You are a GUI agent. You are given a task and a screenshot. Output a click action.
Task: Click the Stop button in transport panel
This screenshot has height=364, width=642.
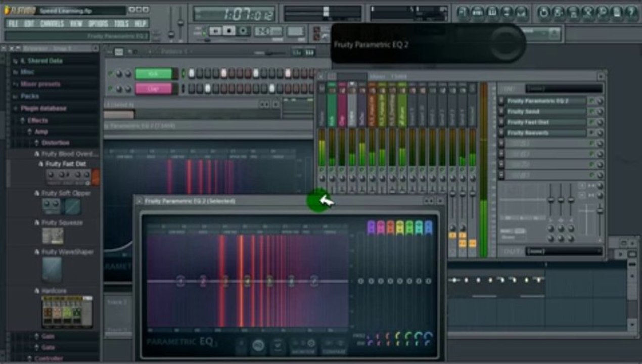(x=229, y=31)
